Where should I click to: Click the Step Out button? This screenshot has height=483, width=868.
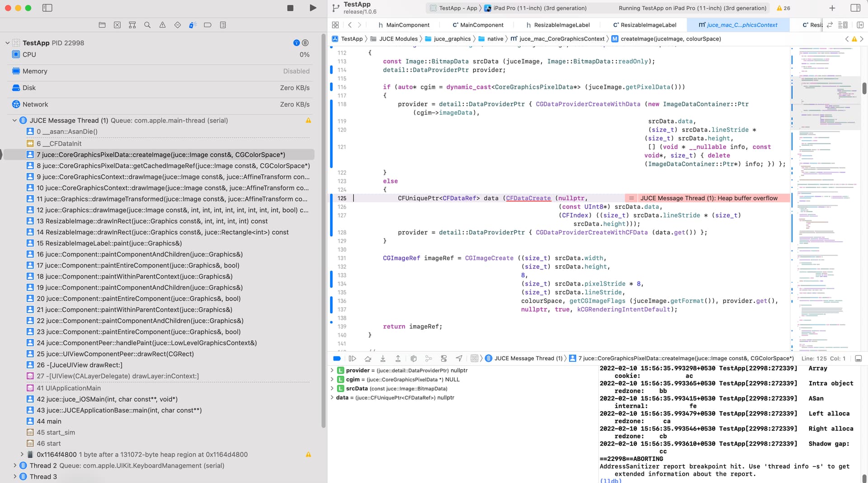[398, 358]
